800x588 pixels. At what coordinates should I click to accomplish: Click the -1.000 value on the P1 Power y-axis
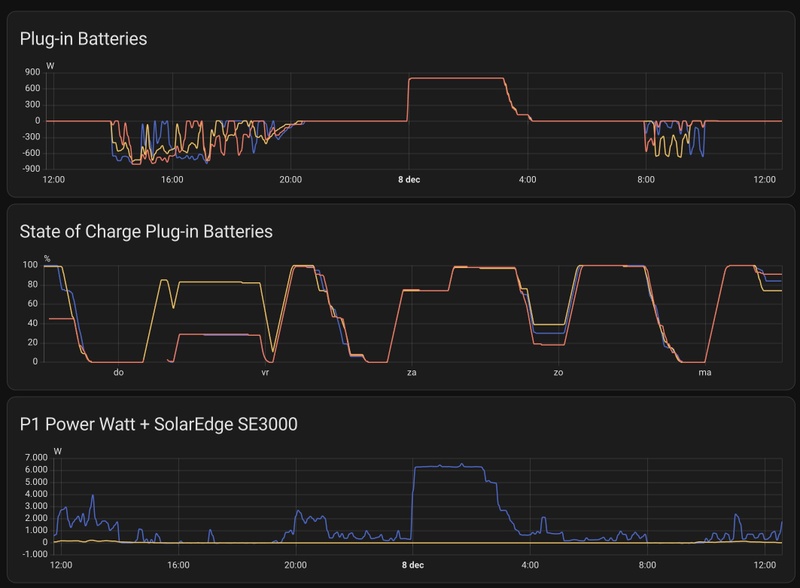point(34,554)
